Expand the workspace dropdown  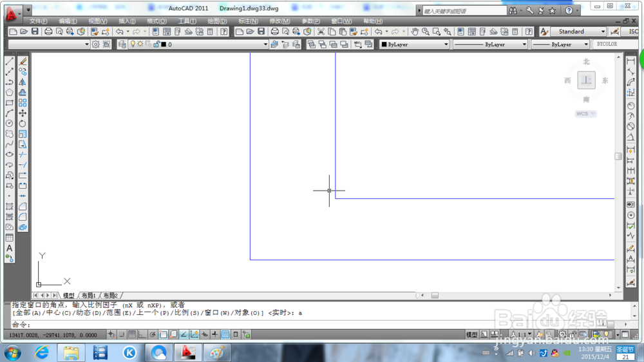point(87,44)
